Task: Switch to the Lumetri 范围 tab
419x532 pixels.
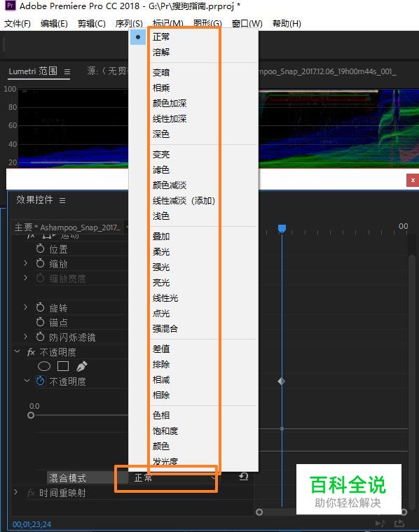Action: click(33, 71)
